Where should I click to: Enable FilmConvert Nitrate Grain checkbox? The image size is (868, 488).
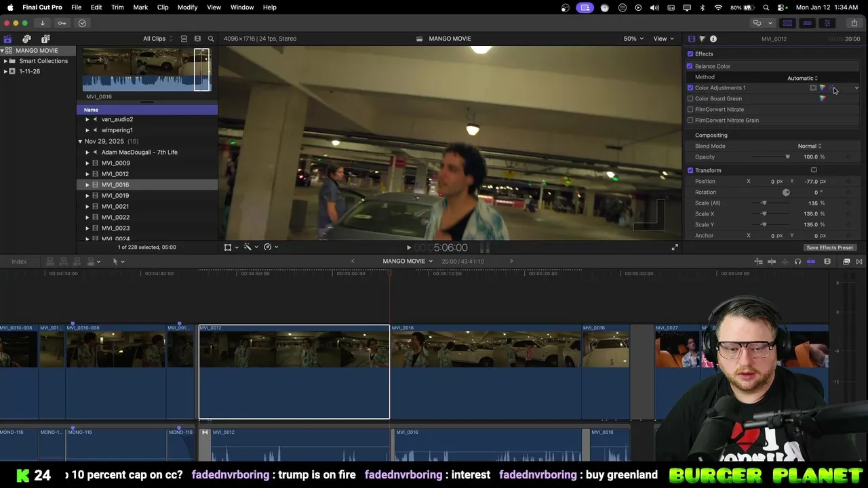690,120
